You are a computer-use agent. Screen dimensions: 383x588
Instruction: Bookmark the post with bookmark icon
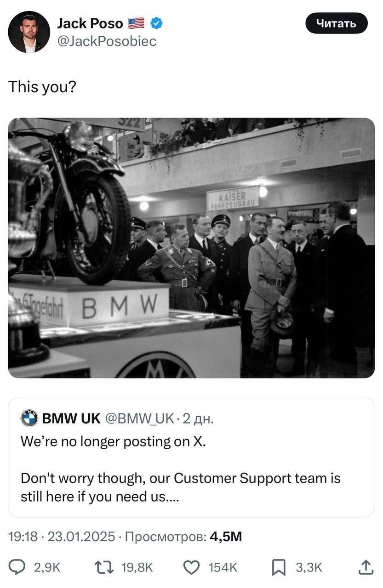tap(278, 568)
